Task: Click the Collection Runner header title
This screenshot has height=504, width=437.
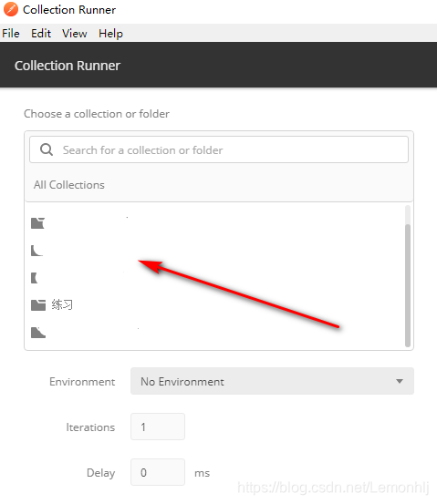Action: pos(68,66)
